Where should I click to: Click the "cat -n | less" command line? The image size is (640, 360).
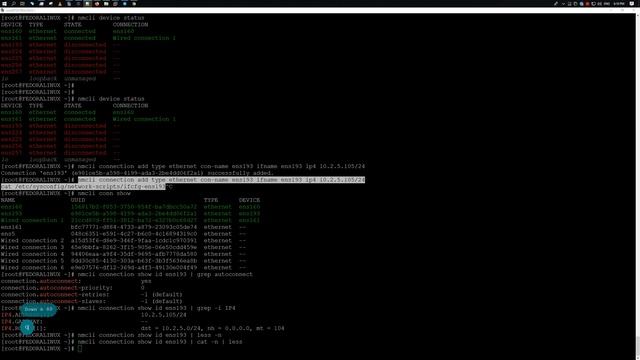coord(160,342)
